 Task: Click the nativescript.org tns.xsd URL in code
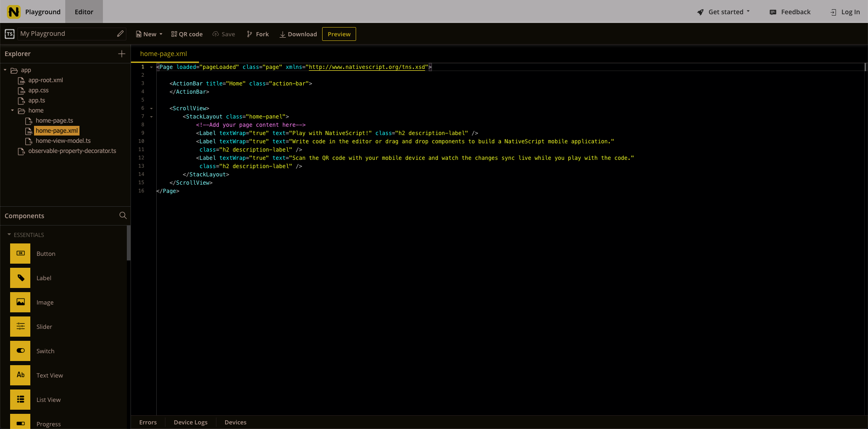pyautogui.click(x=367, y=67)
